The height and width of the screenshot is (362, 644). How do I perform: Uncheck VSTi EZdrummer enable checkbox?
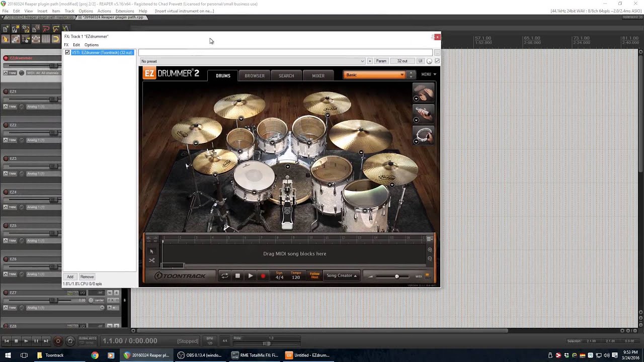pos(67,52)
